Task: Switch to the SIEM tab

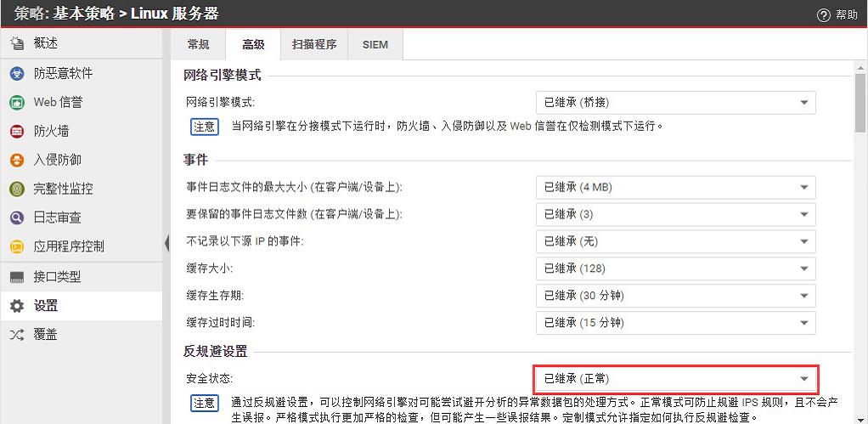Action: pos(375,45)
